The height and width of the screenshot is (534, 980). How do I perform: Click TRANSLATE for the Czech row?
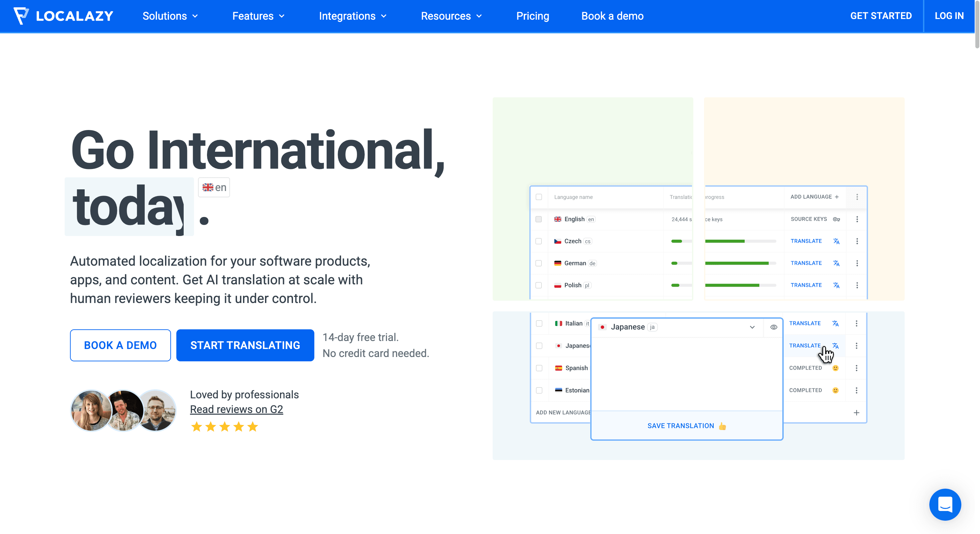(806, 241)
